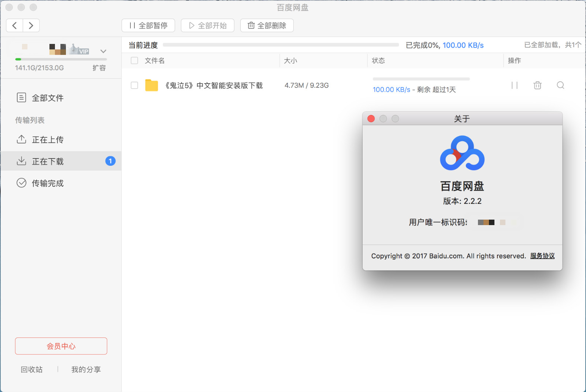Click the row speed text 100.00 KB/s

[x=392, y=90]
